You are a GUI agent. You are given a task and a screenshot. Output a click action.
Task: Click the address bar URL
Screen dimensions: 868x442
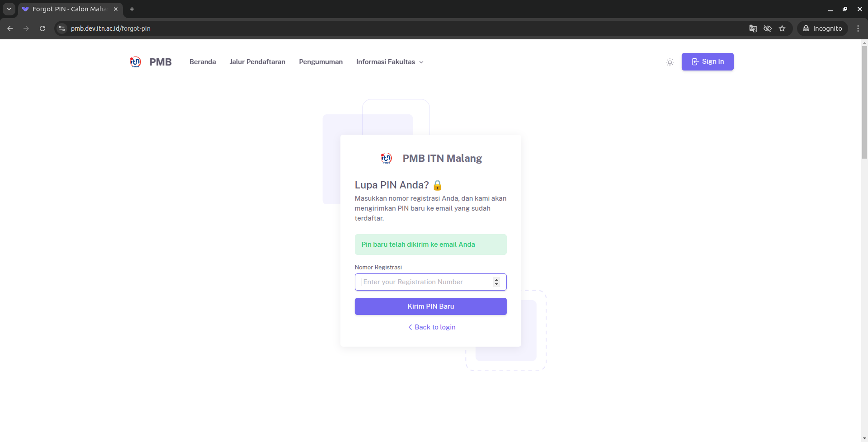111,28
